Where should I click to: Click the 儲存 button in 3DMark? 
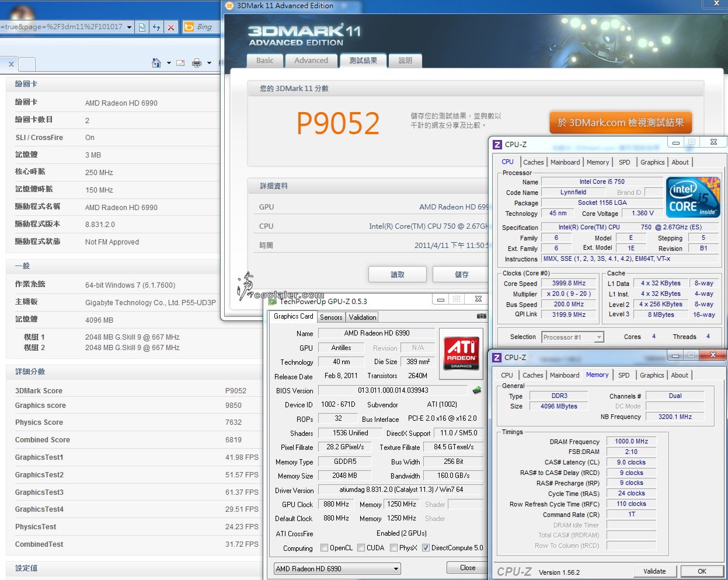(x=461, y=274)
